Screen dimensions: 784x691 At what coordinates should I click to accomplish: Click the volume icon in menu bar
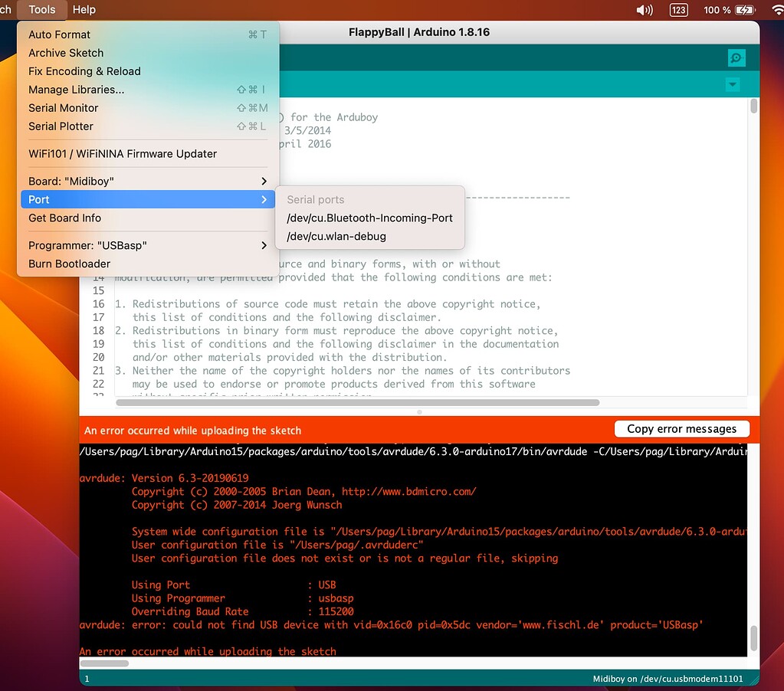(x=645, y=10)
